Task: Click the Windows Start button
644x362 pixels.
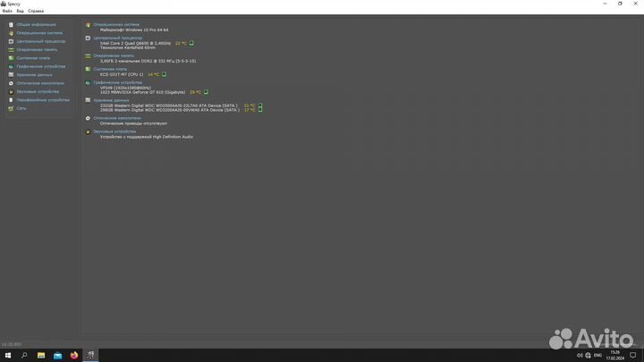Action: click(x=8, y=355)
